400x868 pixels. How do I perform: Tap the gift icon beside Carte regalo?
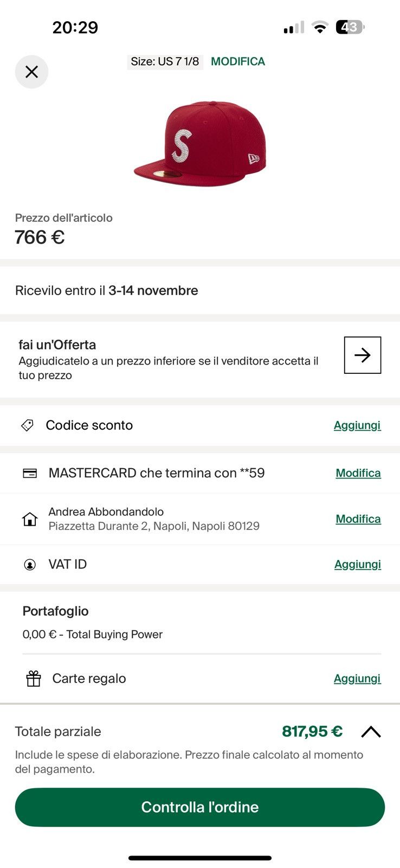pos(34,679)
